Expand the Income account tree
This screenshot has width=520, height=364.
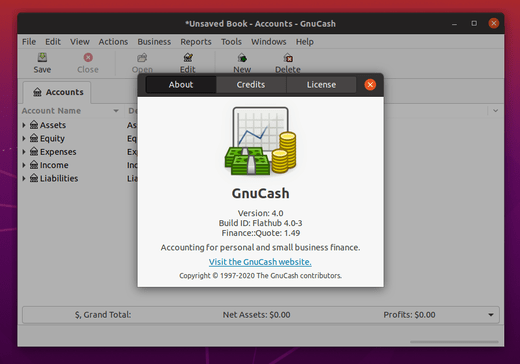click(x=24, y=165)
